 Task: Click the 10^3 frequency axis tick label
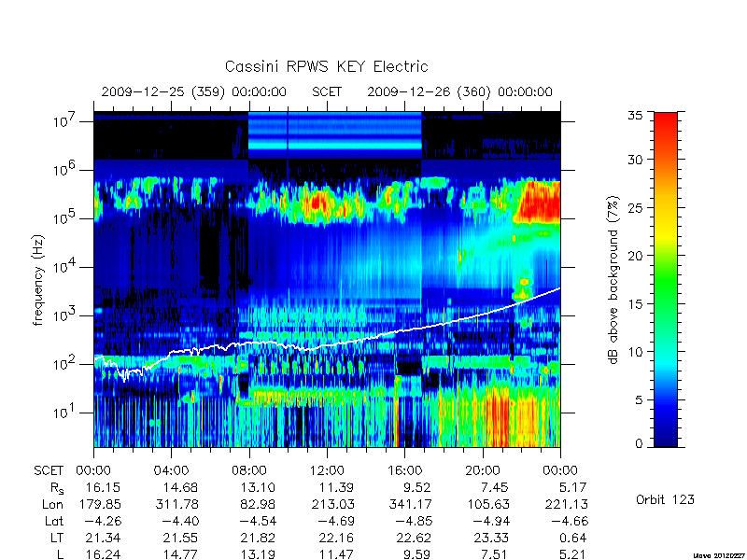click(x=64, y=315)
